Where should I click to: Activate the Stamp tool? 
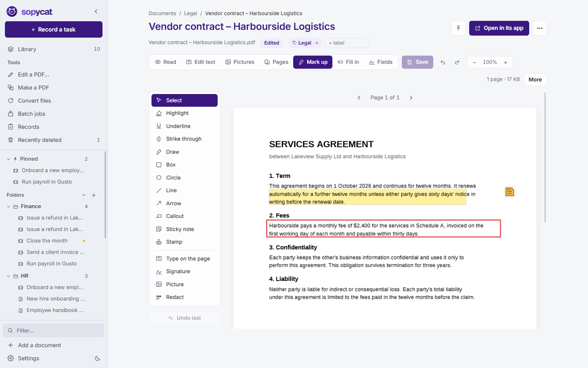pos(184,242)
